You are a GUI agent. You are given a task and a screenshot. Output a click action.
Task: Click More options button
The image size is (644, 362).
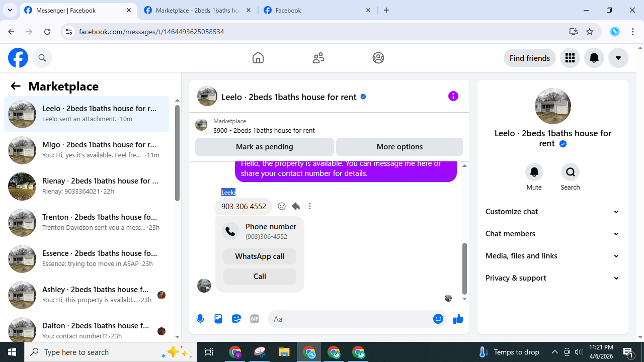pos(399,147)
